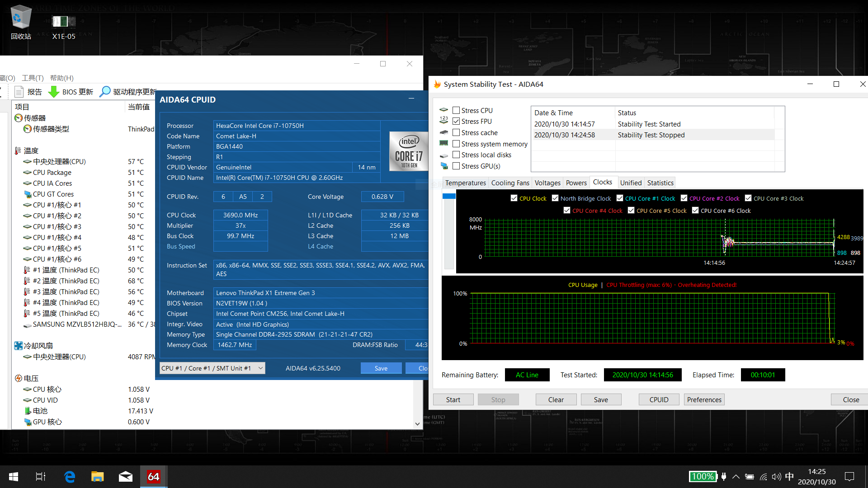Click the BIOS update green arrow icon
868x488 pixels.
(54, 92)
